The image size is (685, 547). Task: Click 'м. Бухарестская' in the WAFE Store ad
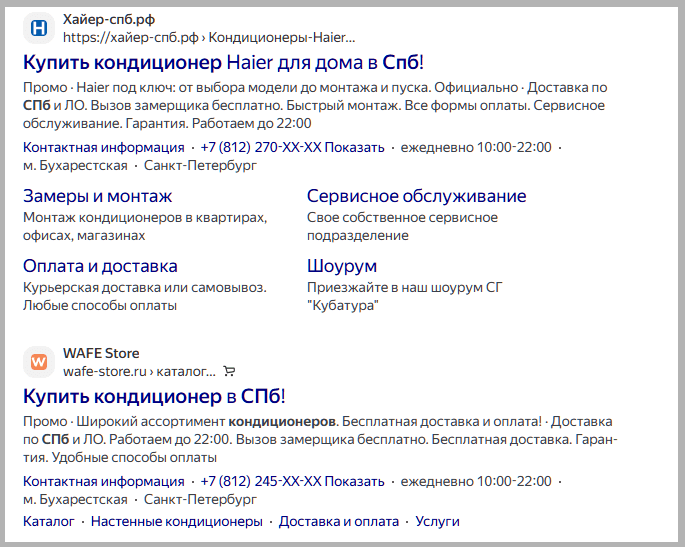click(x=75, y=499)
